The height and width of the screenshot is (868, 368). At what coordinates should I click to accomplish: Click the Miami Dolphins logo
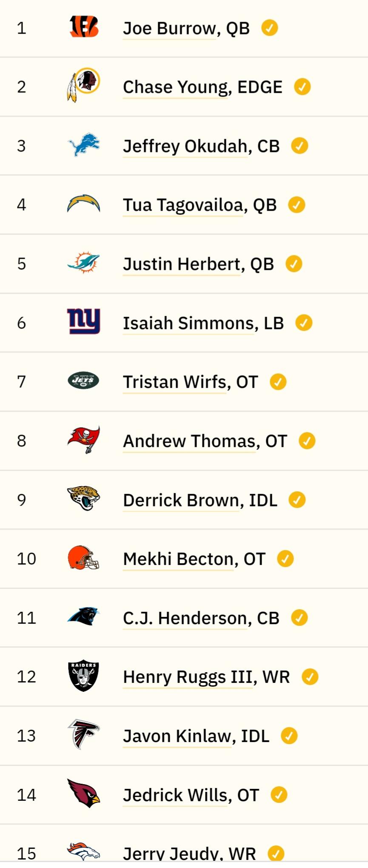[84, 262]
